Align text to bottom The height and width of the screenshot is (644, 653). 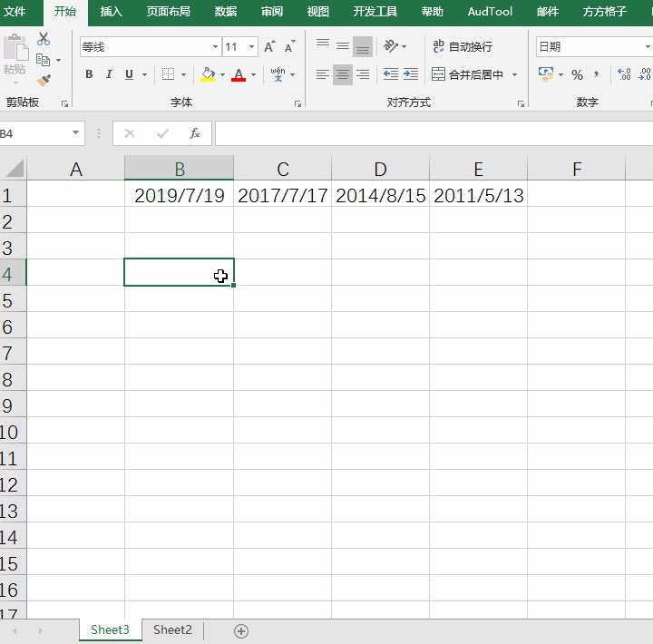coord(363,46)
